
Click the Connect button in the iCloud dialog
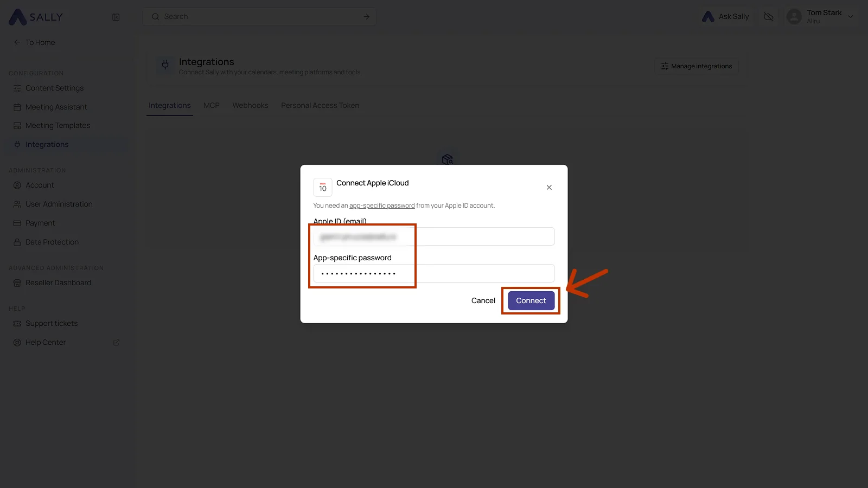(531, 300)
